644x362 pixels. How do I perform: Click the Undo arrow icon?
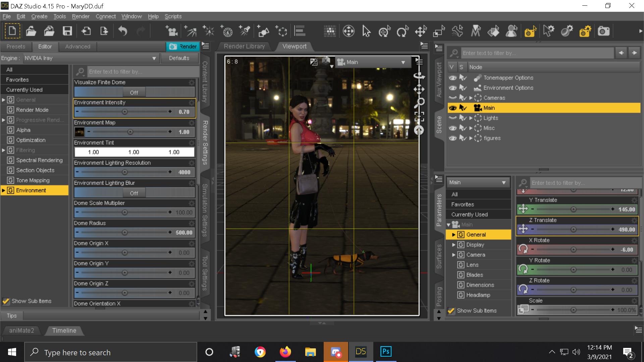[123, 32]
